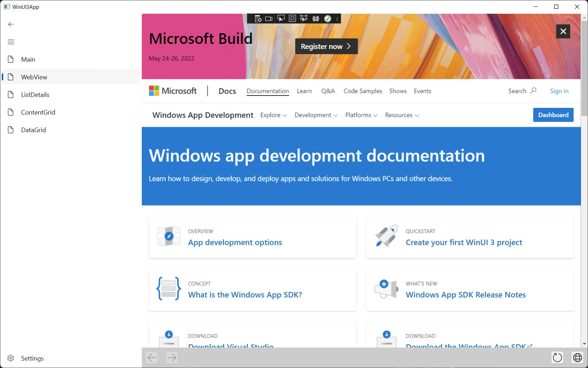
Task: Navigate to the DataGrid page
Action: [71, 130]
